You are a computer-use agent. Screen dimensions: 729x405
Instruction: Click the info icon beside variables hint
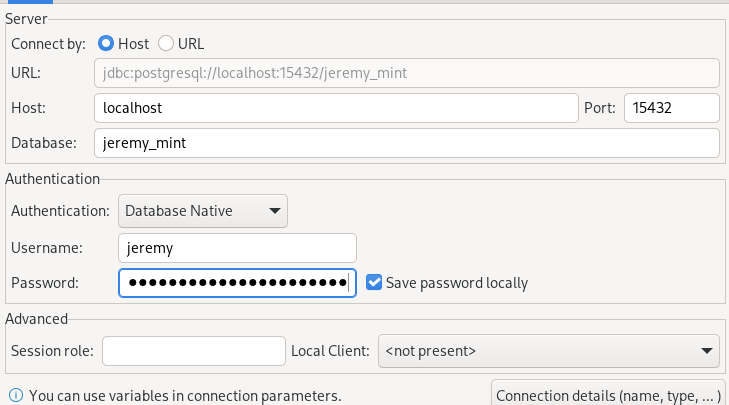pyautogui.click(x=15, y=396)
